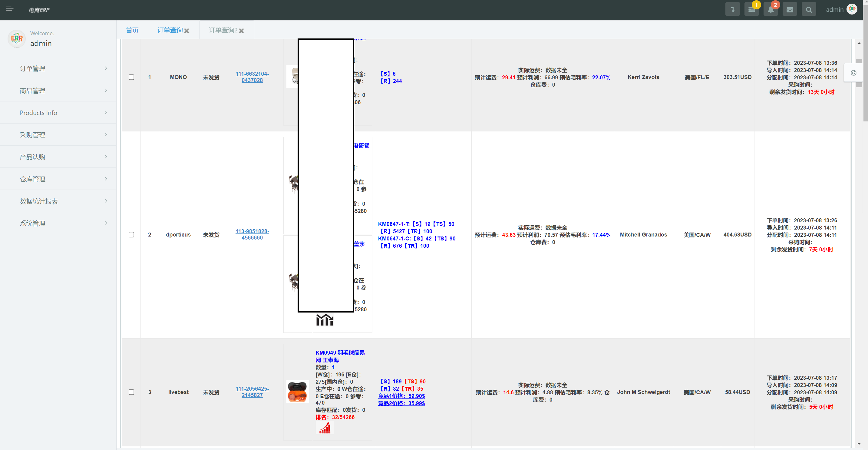This screenshot has height=450, width=868.
Task: Click the 美国/FL/E region cell
Action: tap(697, 77)
